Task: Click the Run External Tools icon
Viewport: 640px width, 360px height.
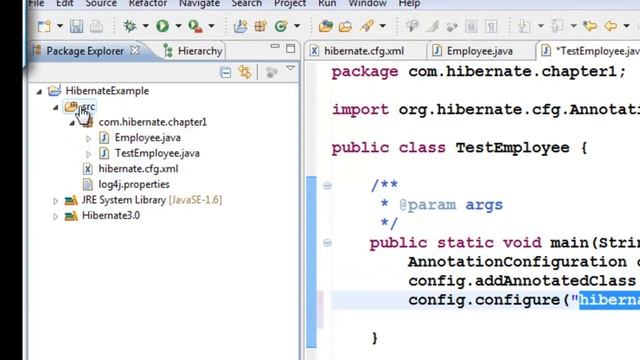Action: [195, 27]
